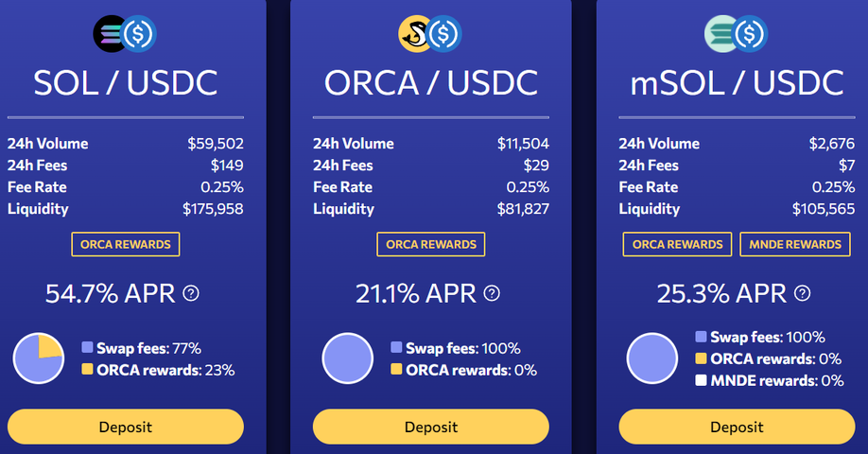The height and width of the screenshot is (454, 868).
Task: Click ORCA REWARDS badge on ORCA/USDC card
Action: point(431,244)
